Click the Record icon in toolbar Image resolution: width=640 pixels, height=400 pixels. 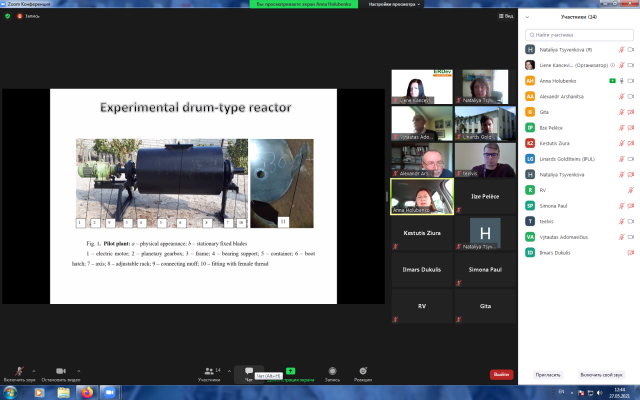pyautogui.click(x=332, y=370)
